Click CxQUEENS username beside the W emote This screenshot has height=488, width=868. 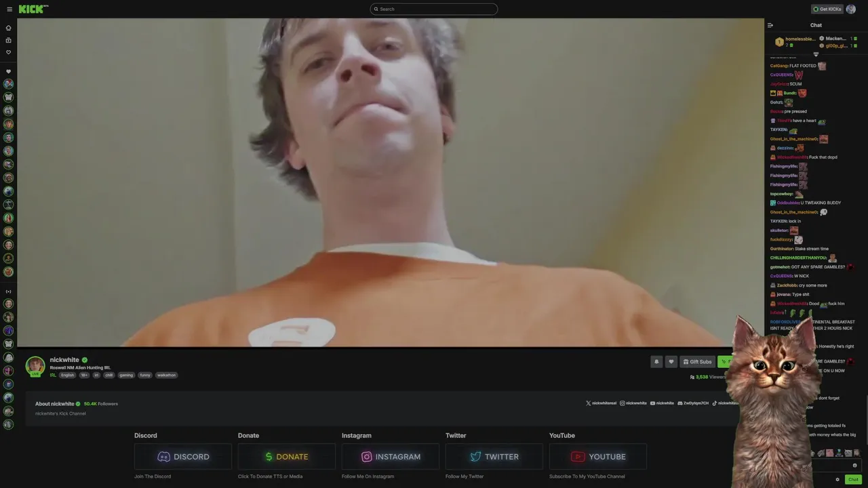781,75
